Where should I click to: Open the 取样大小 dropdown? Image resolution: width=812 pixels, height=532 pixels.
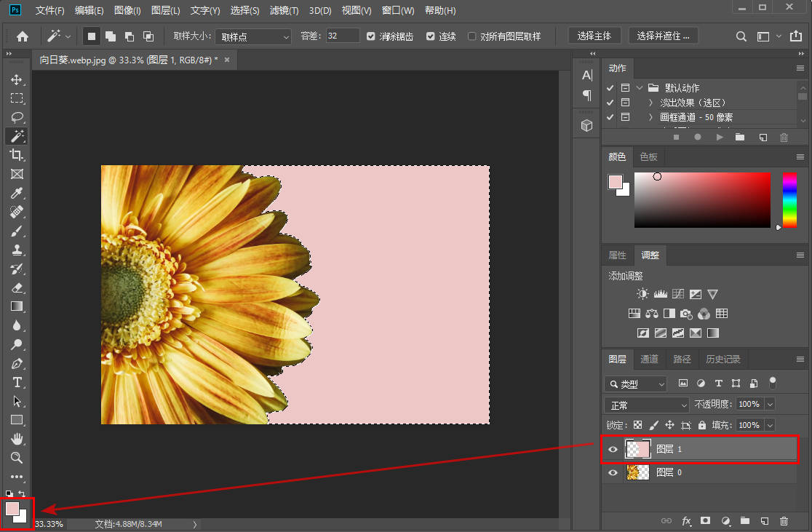[253, 36]
